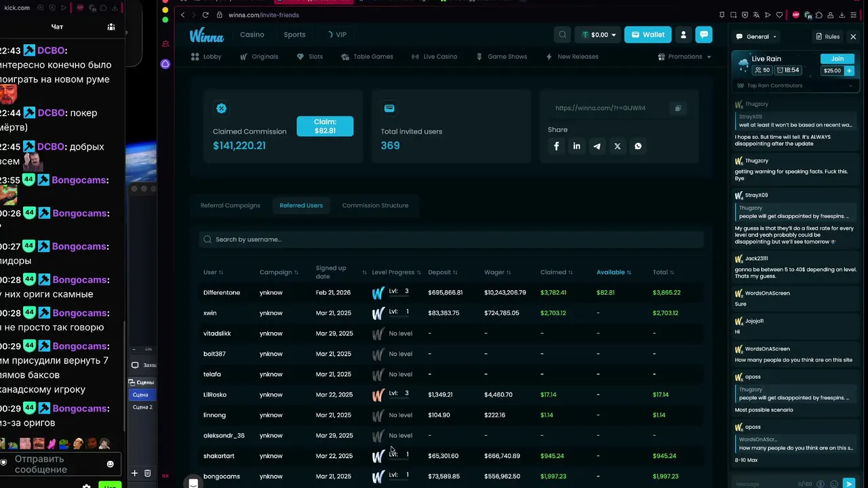The image size is (868, 488).
Task: Sort table by Available column
Action: click(614, 272)
